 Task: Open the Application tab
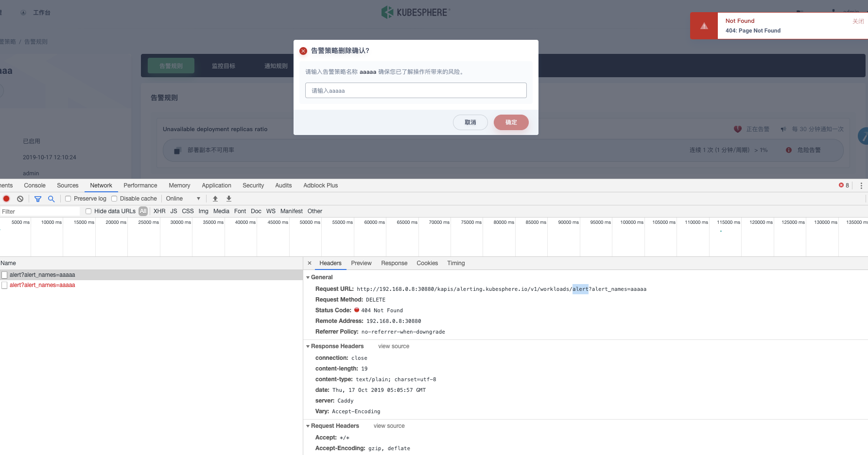pyautogui.click(x=217, y=185)
